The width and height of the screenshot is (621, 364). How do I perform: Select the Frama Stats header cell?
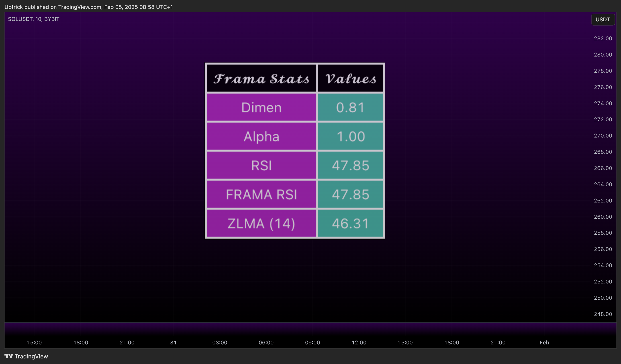point(261,78)
